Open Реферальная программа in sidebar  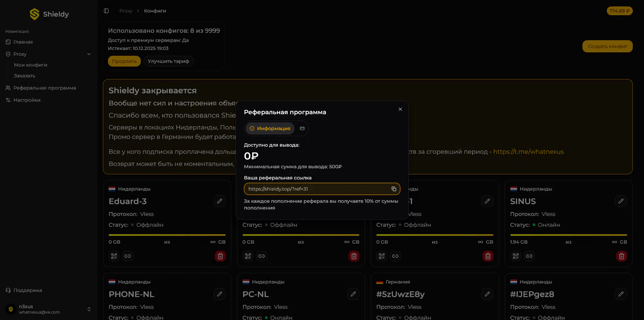click(x=45, y=88)
